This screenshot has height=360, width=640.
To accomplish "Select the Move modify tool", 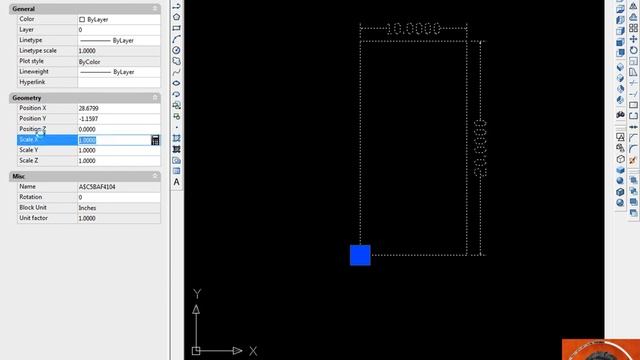I will (x=633, y=39).
